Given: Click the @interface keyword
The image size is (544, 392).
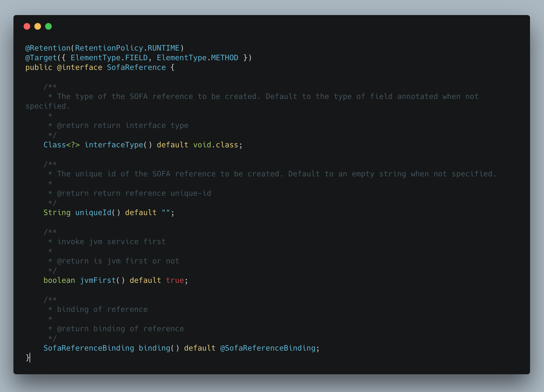Looking at the screenshot, I should click(80, 67).
